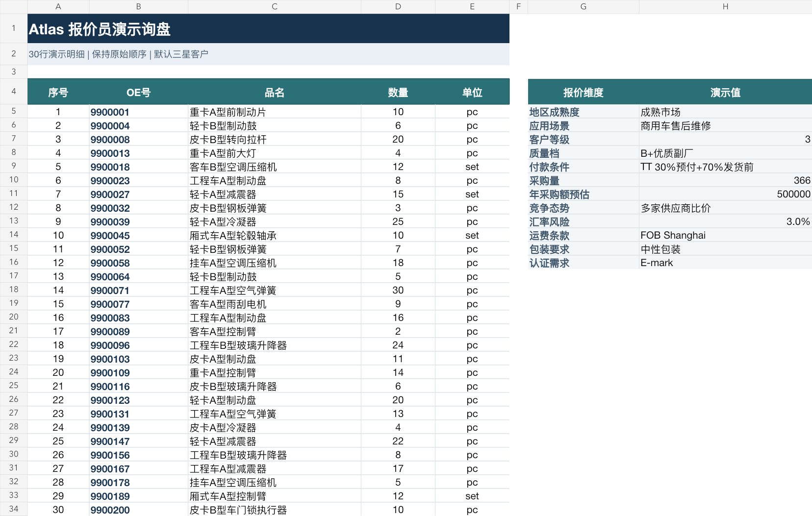The height and width of the screenshot is (516, 812).
Task: Select the value cell "FOB Shanghai"
Action: (x=726, y=235)
